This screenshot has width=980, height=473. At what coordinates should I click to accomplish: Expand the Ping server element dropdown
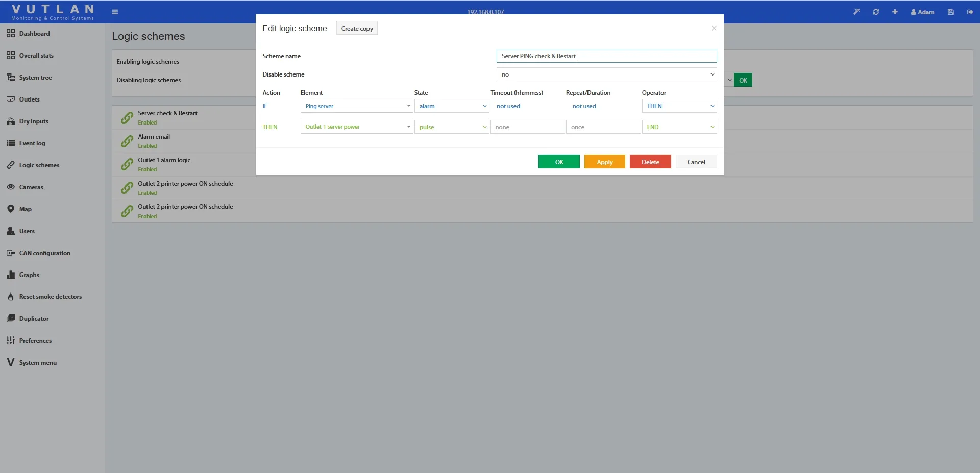pyautogui.click(x=356, y=106)
